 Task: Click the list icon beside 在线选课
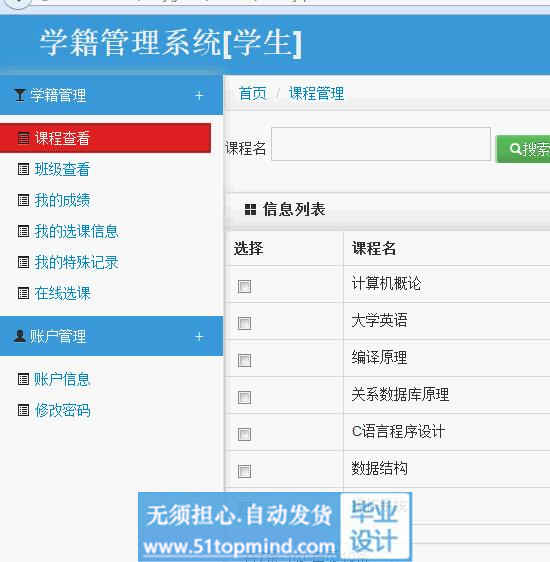[x=23, y=293]
